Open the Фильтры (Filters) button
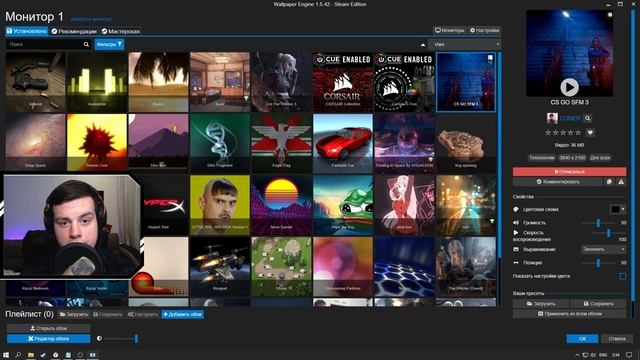Viewport: 640px width, 360px height. click(x=109, y=44)
